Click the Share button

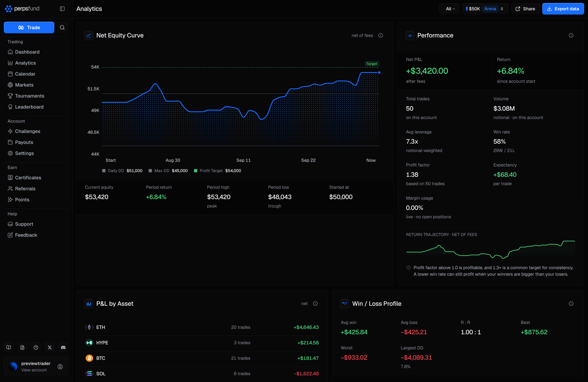point(525,9)
